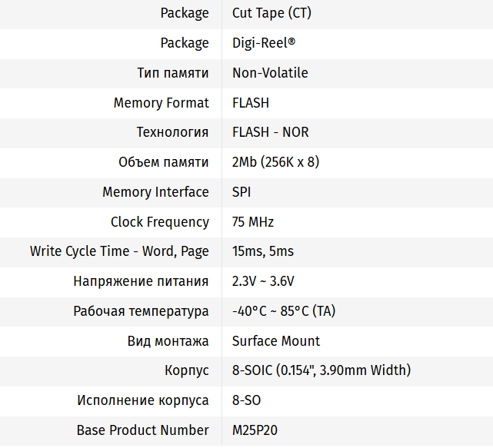Click the "FLASH - NOR" technology value

(x=270, y=132)
